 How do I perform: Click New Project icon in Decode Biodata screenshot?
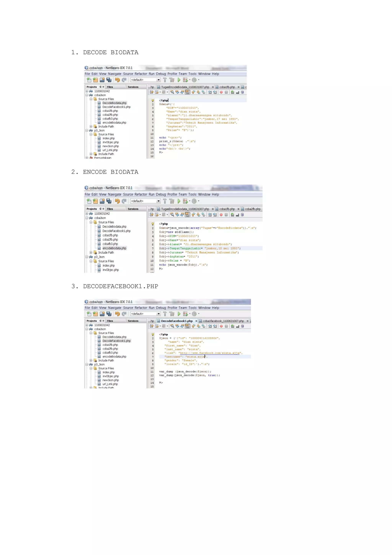pyautogui.click(x=95, y=80)
